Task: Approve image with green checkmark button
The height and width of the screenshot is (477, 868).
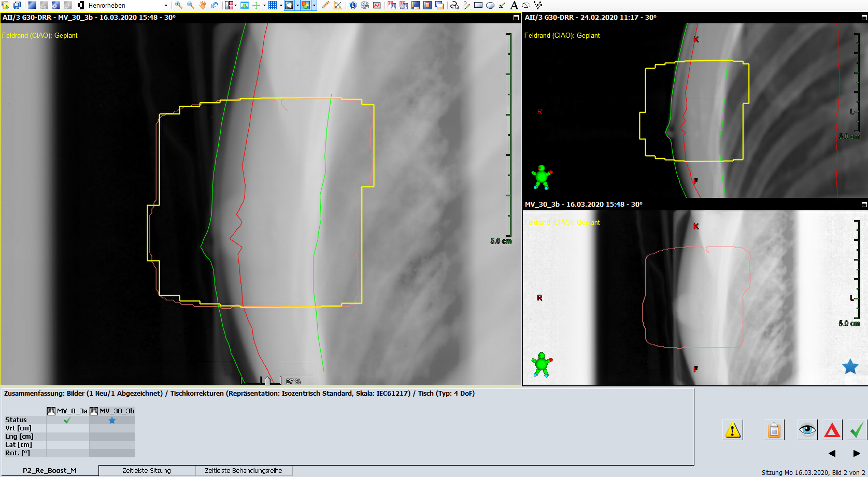Action: (x=857, y=430)
